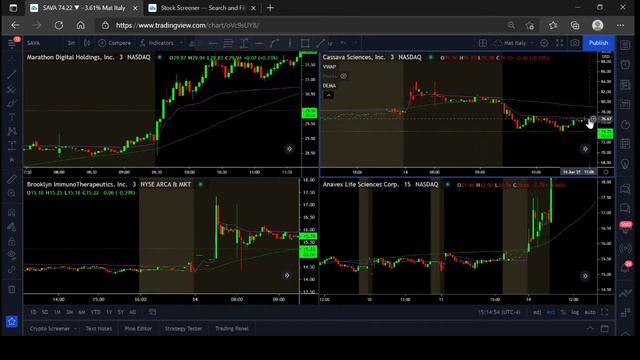Toggle Hide All Drawings eye icon

tap(12, 255)
